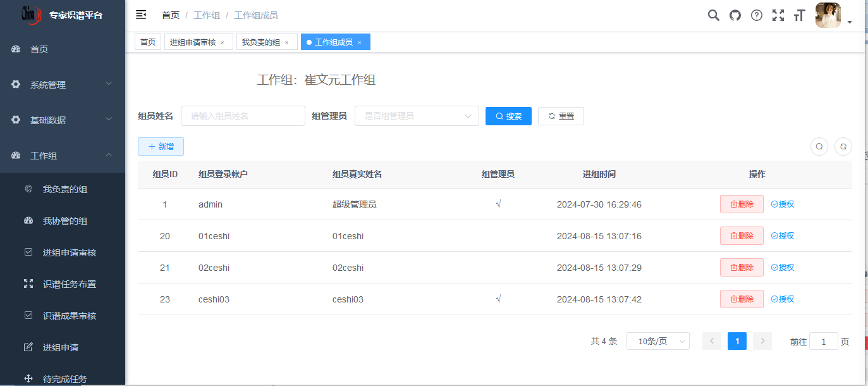This screenshot has height=386, width=868.
Task: Focus the 组员姓名 input field
Action: click(x=243, y=116)
